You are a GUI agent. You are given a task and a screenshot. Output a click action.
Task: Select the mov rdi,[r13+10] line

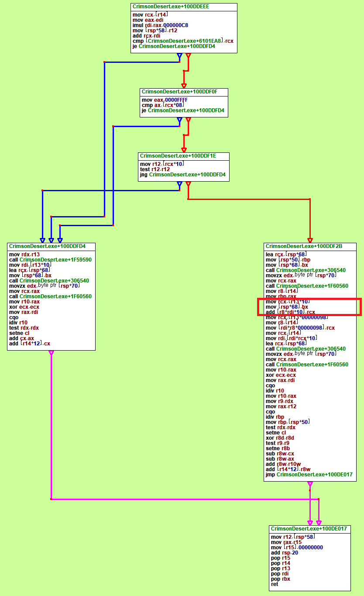30,265
